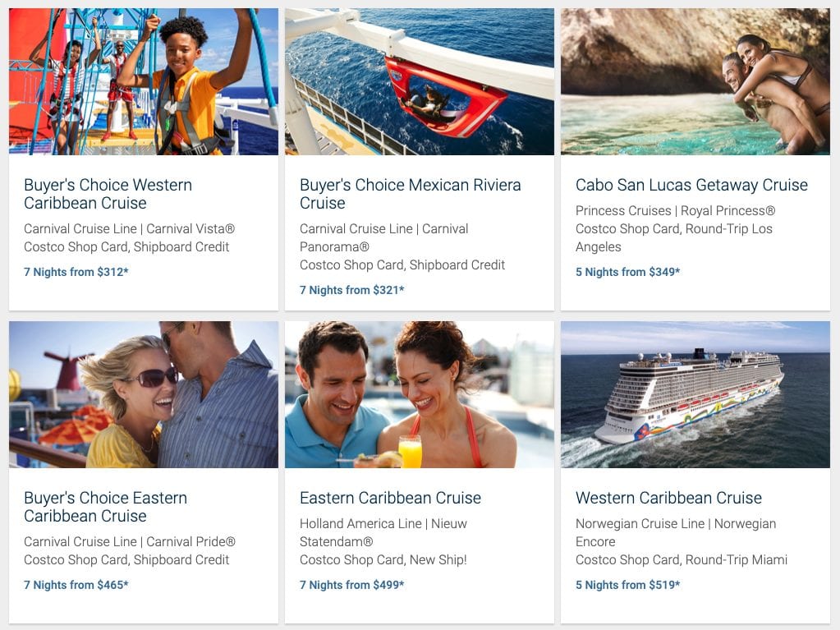Select the sunglasses couple on deck photo
The width and height of the screenshot is (840, 630).
click(144, 394)
